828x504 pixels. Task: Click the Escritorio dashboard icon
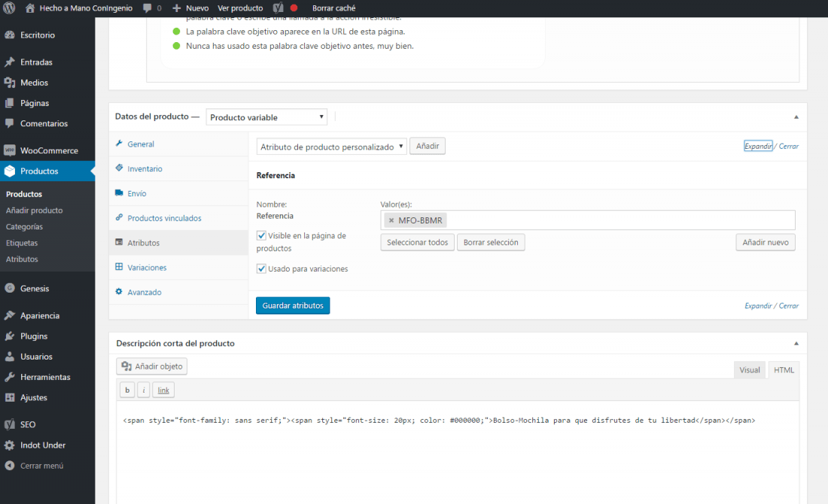[x=10, y=35]
